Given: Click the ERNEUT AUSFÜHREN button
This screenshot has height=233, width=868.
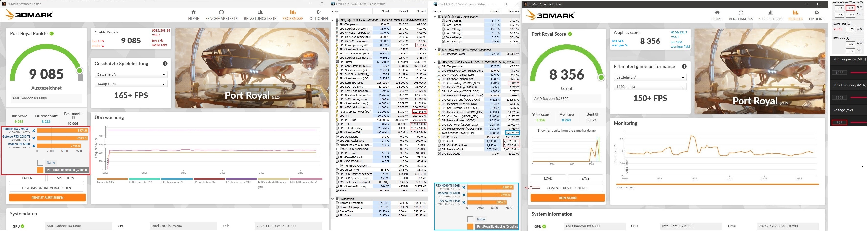Looking at the screenshot, I should (x=47, y=198).
